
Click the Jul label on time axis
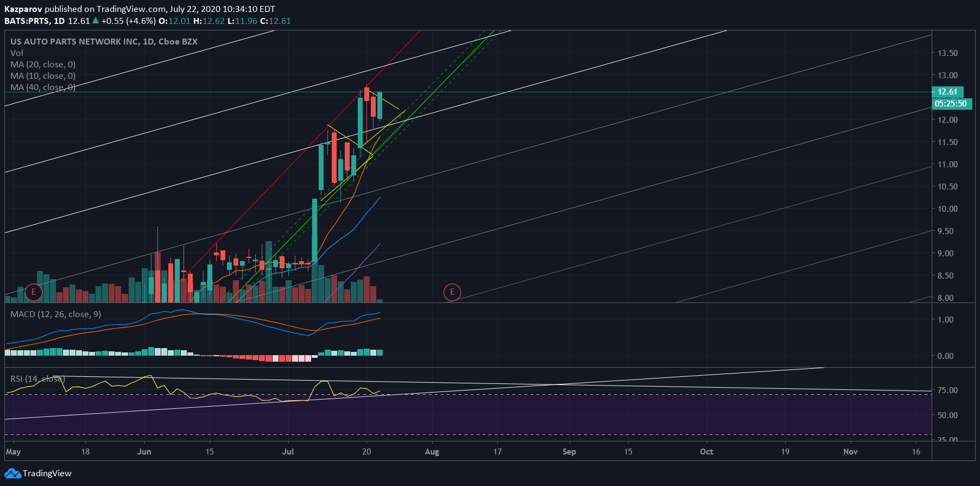288,452
